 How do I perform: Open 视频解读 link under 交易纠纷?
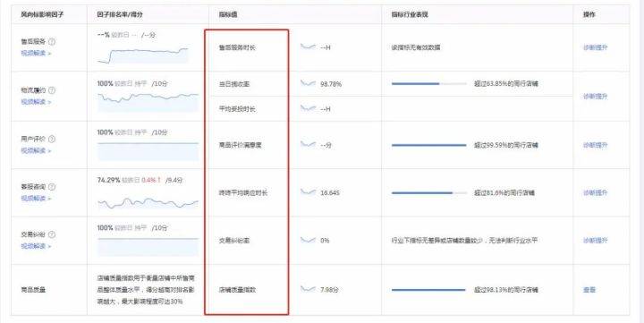(36, 246)
